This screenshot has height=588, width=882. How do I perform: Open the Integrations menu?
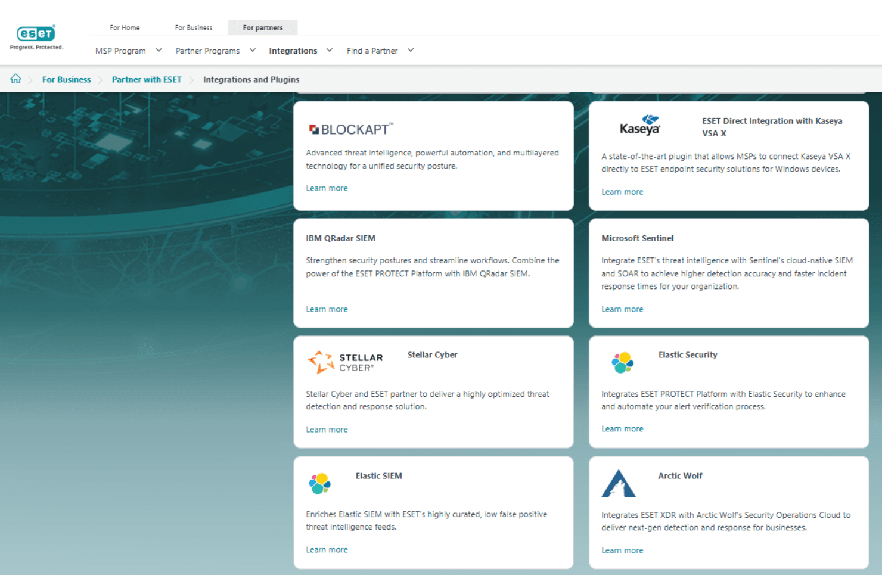click(x=293, y=51)
